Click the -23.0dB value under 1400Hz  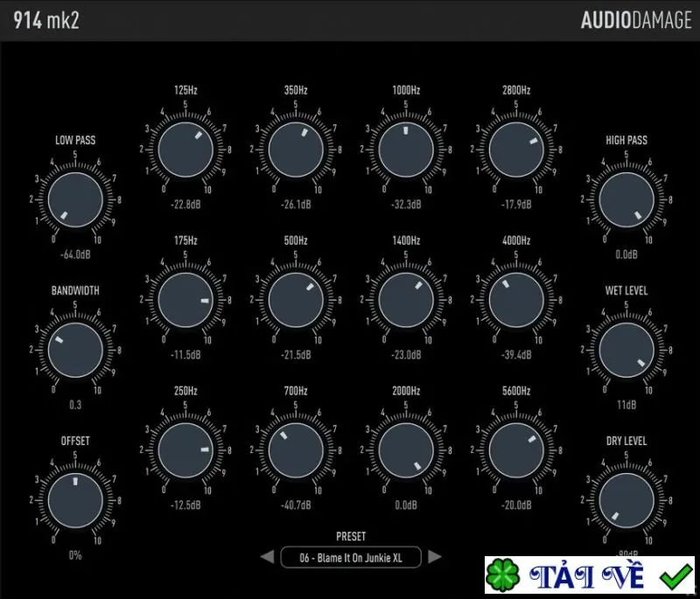406,355
